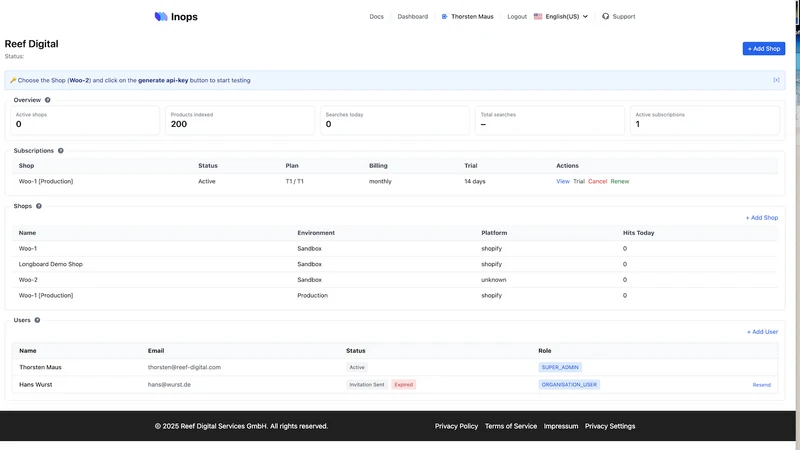This screenshot has width=800, height=450.
Task: Click Active badge for Thorsten Maus
Action: coord(357,367)
